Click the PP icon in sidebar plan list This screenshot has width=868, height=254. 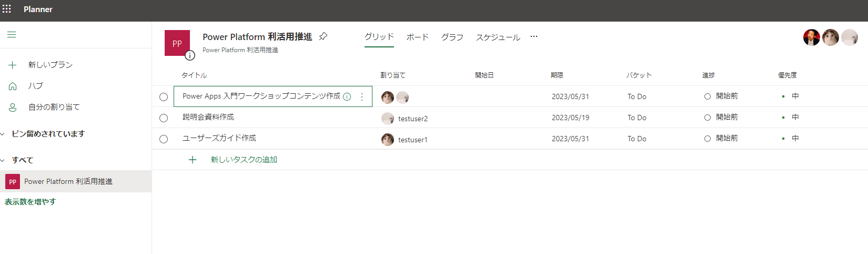pyautogui.click(x=13, y=182)
